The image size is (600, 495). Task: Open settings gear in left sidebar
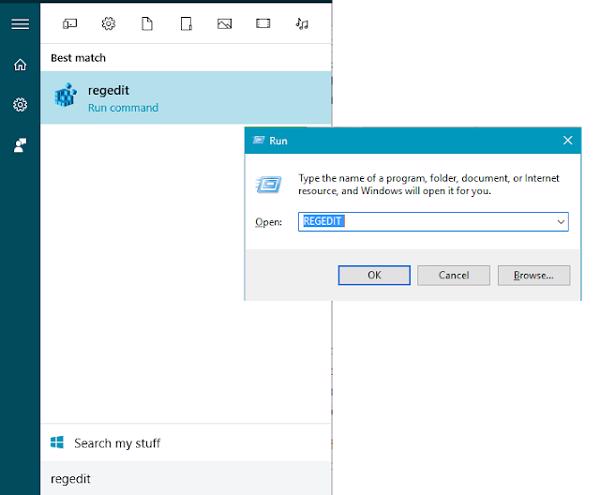tap(19, 105)
